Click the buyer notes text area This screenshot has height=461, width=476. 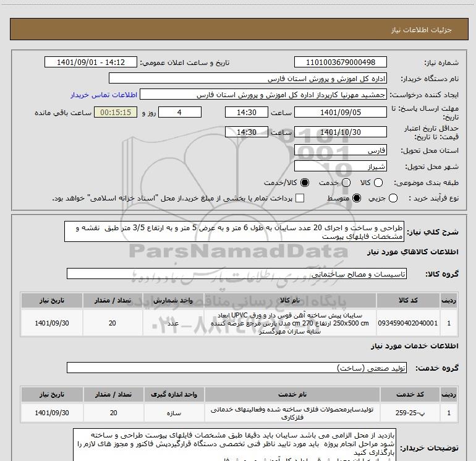234,445
